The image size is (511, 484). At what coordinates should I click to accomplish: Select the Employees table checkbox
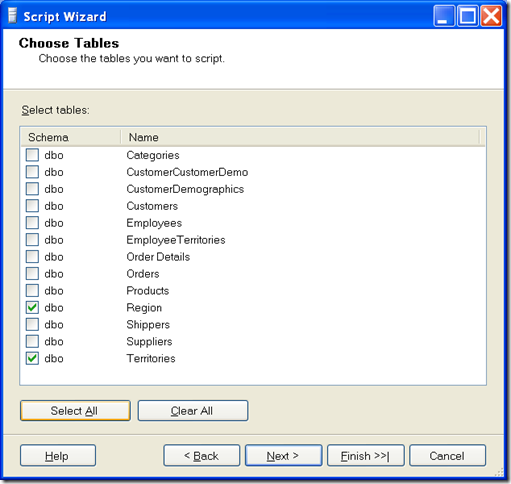(32, 223)
